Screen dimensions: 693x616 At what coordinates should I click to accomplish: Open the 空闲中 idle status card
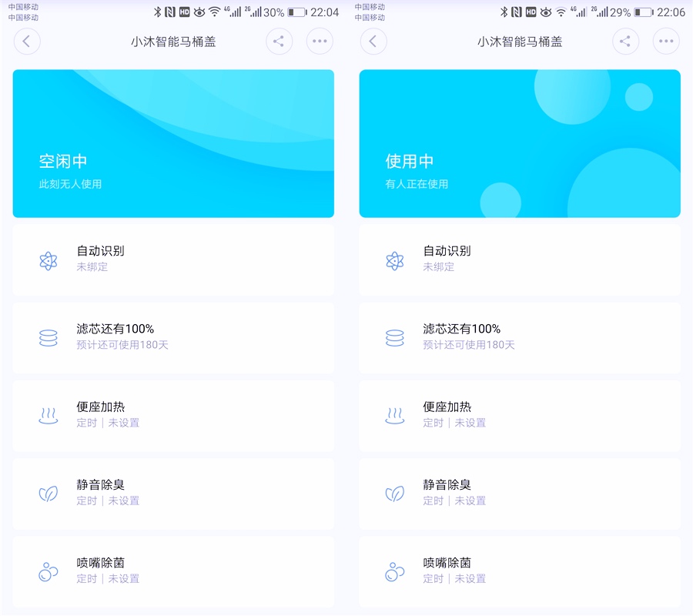172,142
